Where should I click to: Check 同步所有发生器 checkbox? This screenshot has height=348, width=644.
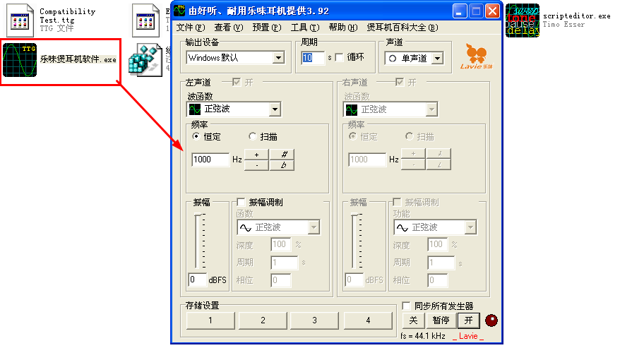pos(406,306)
